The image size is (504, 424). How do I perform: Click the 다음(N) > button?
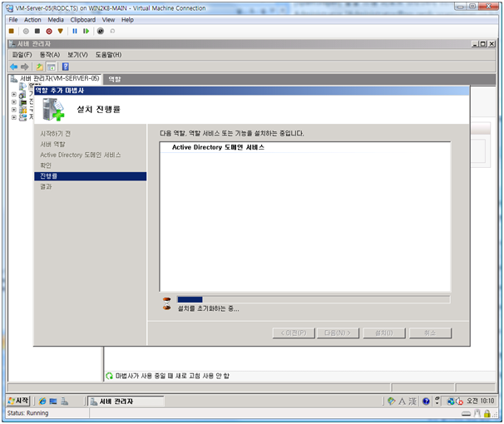[338, 333]
